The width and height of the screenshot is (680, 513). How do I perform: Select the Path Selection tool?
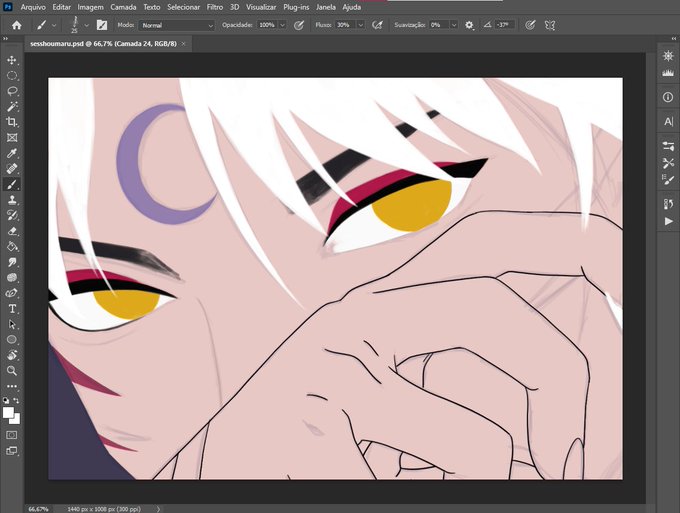click(12, 324)
